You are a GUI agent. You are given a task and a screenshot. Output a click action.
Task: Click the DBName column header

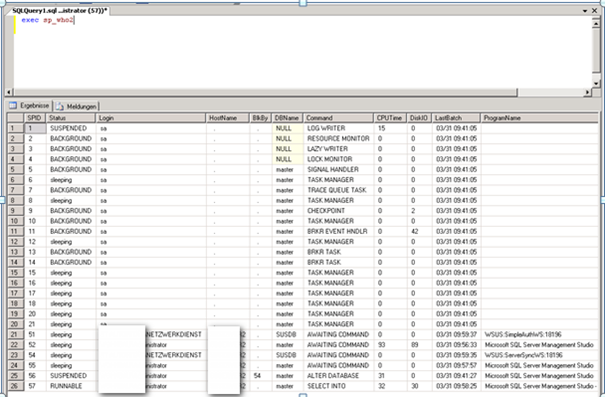pyautogui.click(x=287, y=118)
